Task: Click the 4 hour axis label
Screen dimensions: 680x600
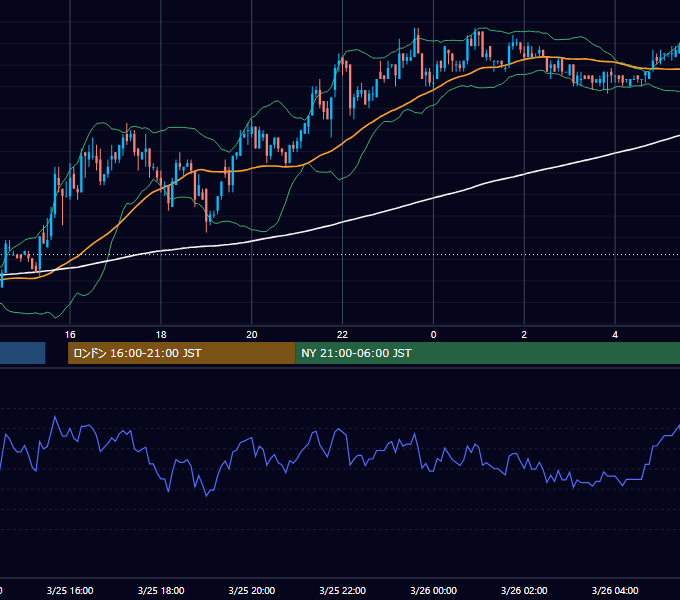Action: 615,335
